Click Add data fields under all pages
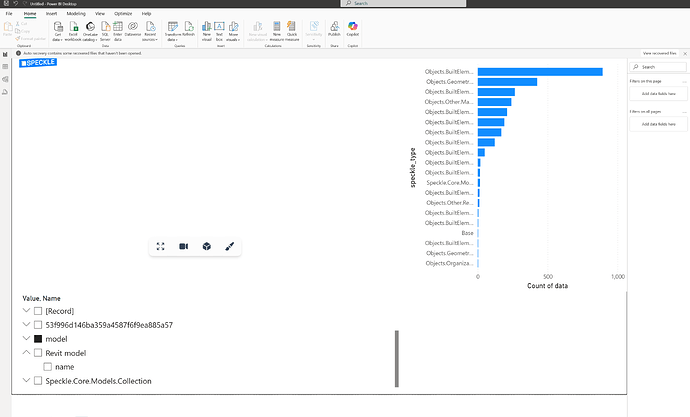The height and width of the screenshot is (417, 690). tap(658, 124)
